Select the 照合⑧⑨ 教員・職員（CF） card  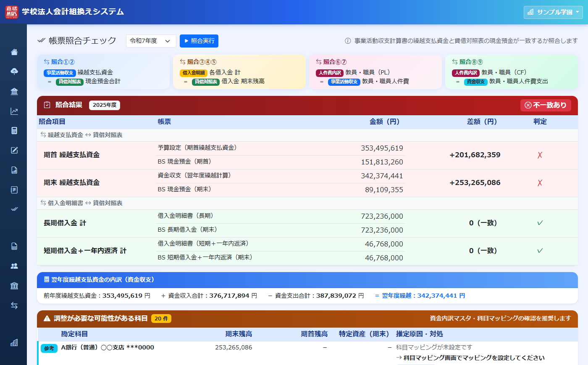click(512, 71)
